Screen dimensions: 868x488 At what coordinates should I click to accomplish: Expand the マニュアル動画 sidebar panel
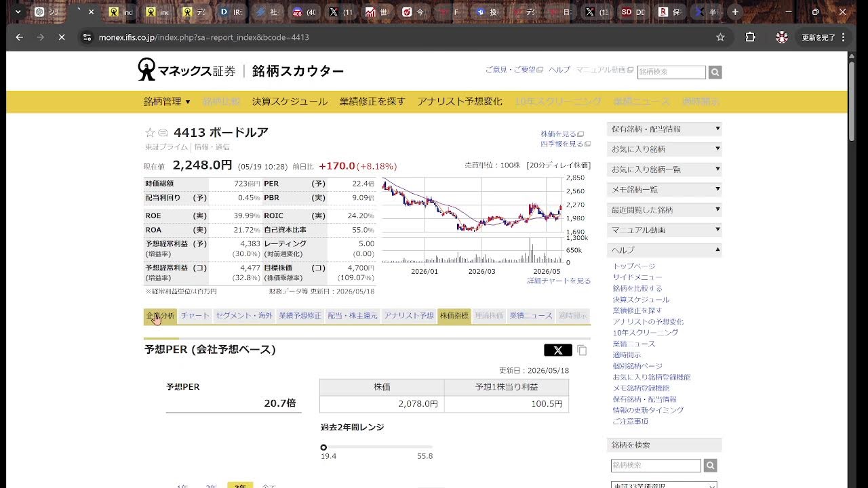665,230
